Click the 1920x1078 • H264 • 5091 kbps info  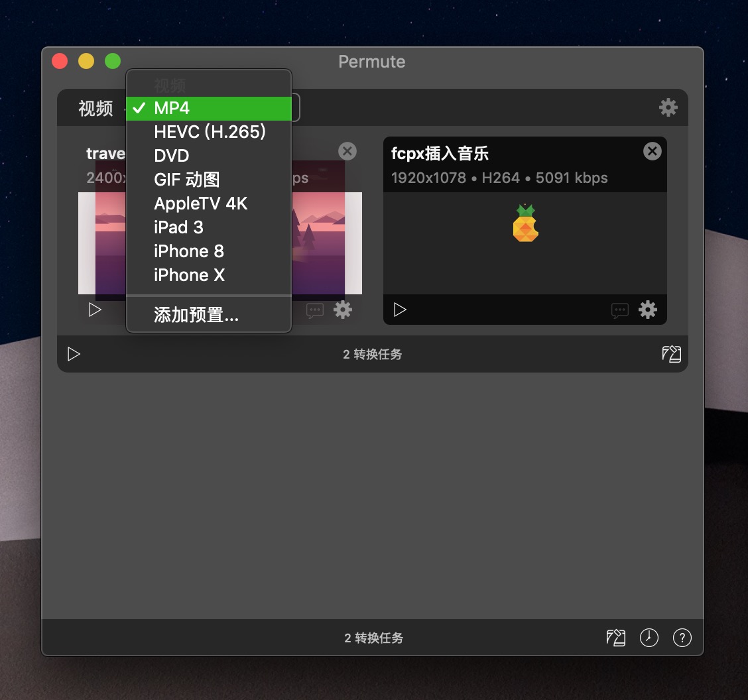coord(499,178)
